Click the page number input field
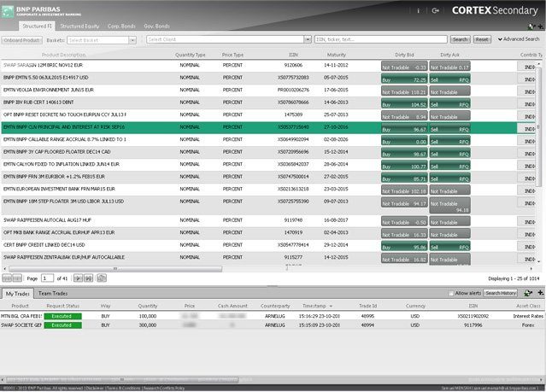Viewport: 546px width, 392px height. tap(47, 278)
